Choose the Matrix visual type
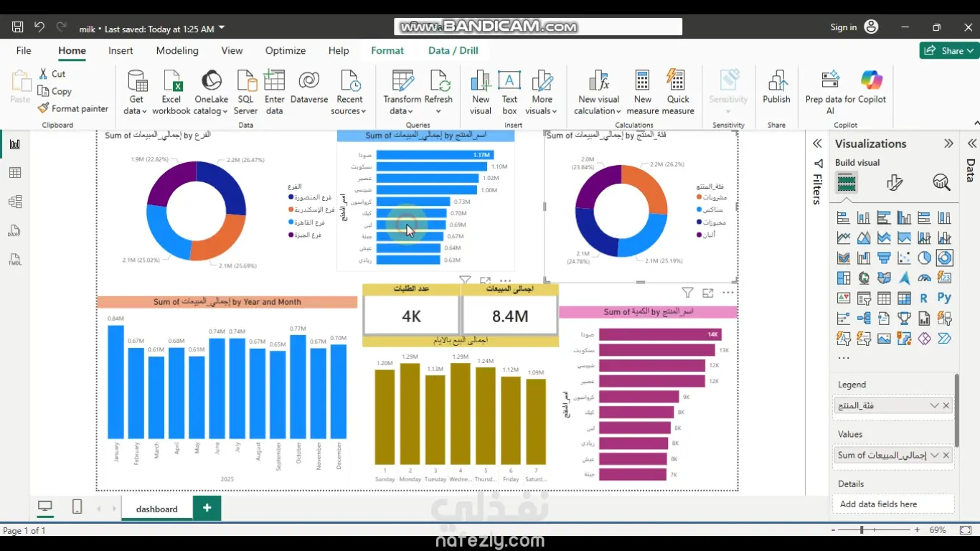Viewport: 980px width, 551px height. (x=904, y=298)
